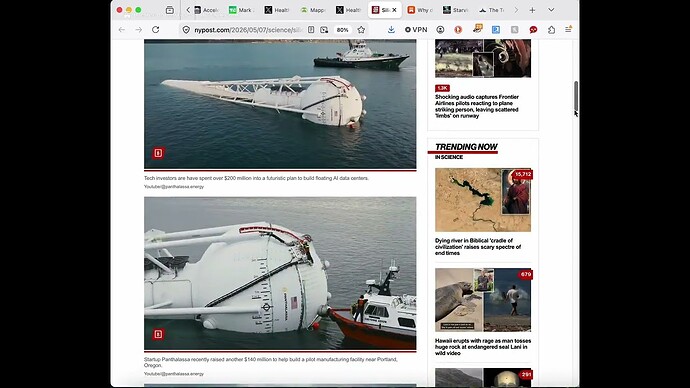Open the browser hamburger application menu
The width and height of the screenshot is (690, 388).
[568, 29]
